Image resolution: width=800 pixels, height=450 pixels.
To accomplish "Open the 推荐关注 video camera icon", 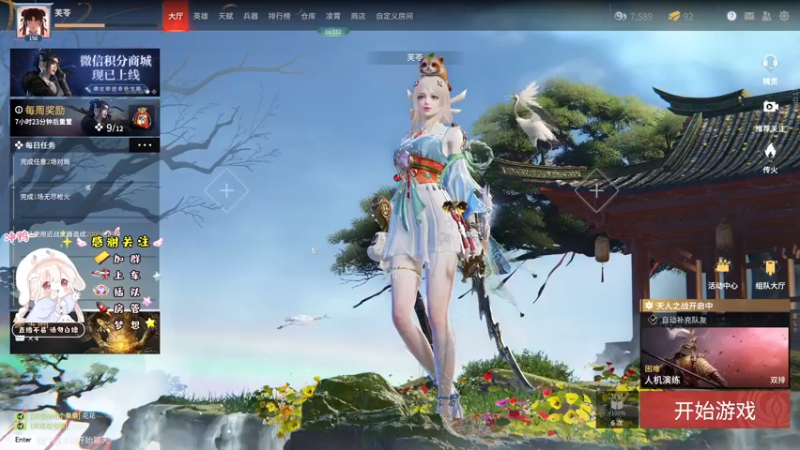I will [770, 107].
